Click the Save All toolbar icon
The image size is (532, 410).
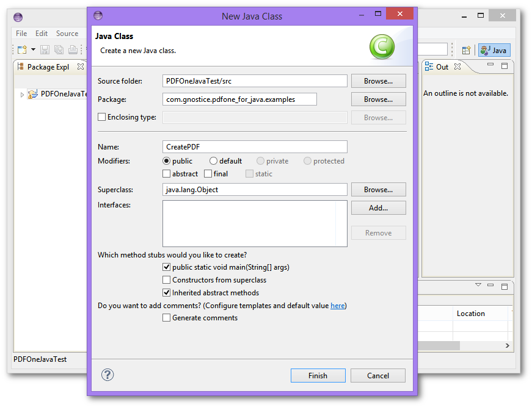[59, 50]
